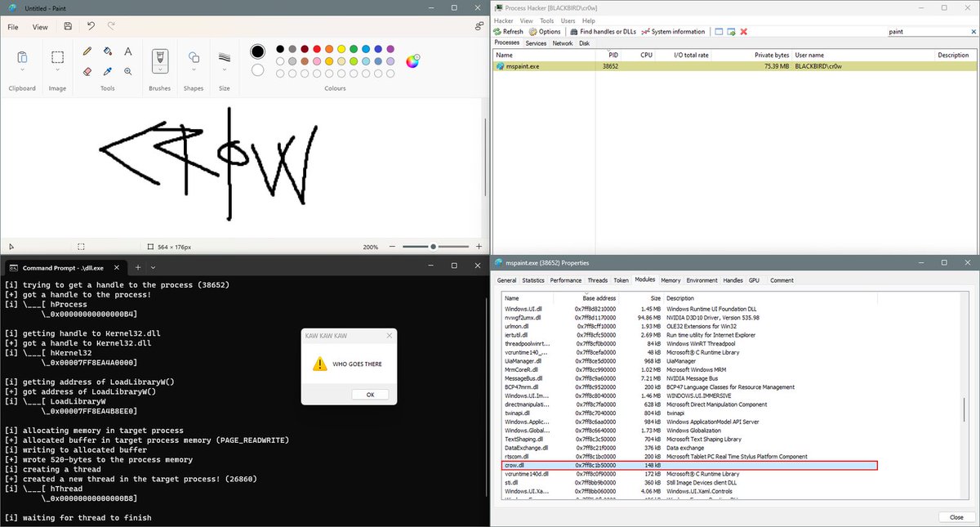Open System information in Process Hacker
The height and width of the screenshot is (527, 980).
674,32
